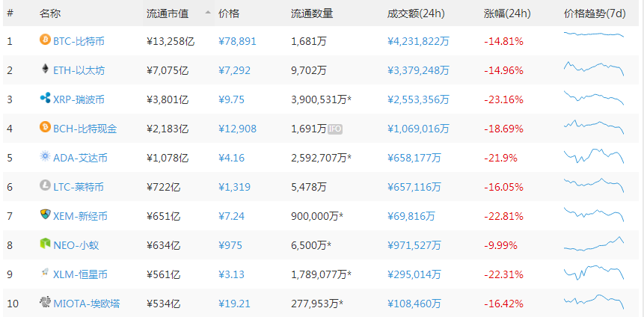Sort table by 涨幅(24h) column header
The height and width of the screenshot is (317, 644).
click(507, 13)
